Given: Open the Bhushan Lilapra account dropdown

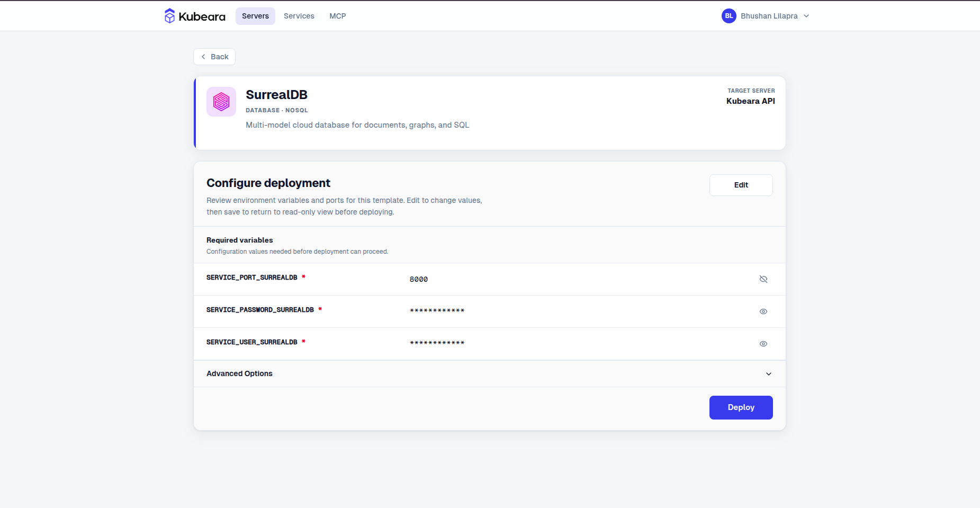Looking at the screenshot, I should [x=766, y=16].
